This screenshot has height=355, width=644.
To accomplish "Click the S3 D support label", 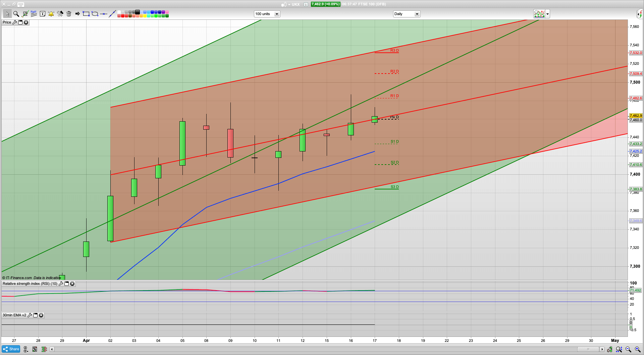I will point(395,187).
